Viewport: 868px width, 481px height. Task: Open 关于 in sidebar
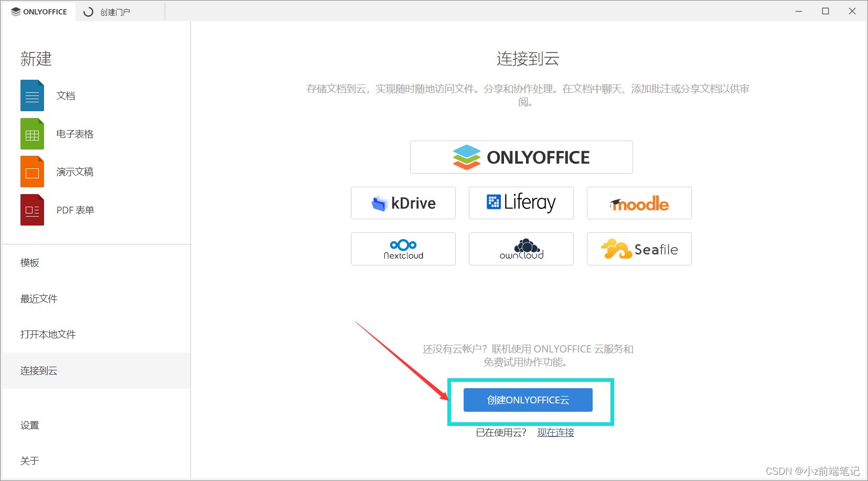97,461
